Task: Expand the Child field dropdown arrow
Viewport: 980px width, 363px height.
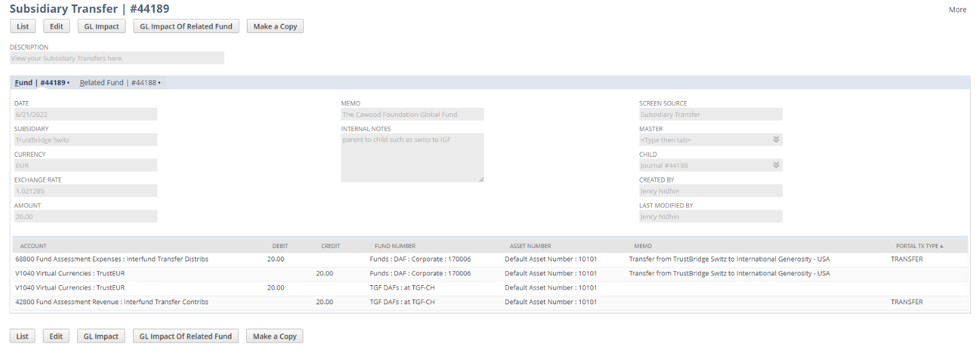Action: (x=776, y=165)
